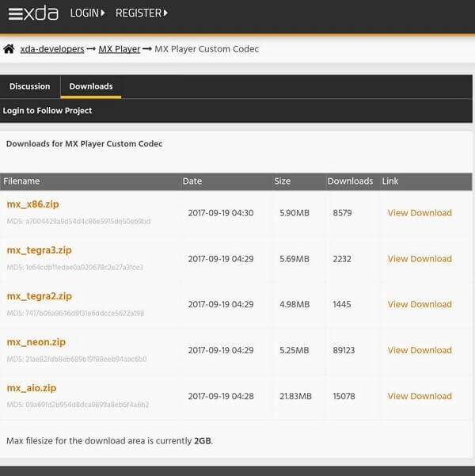Image resolution: width=475 pixels, height=476 pixels.
Task: Click the Downloads column header
Action: pos(350,181)
